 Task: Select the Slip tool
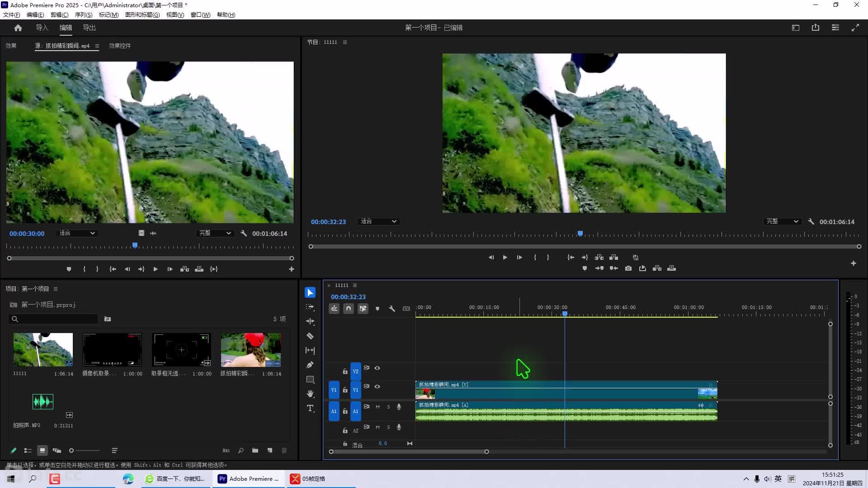coord(310,351)
